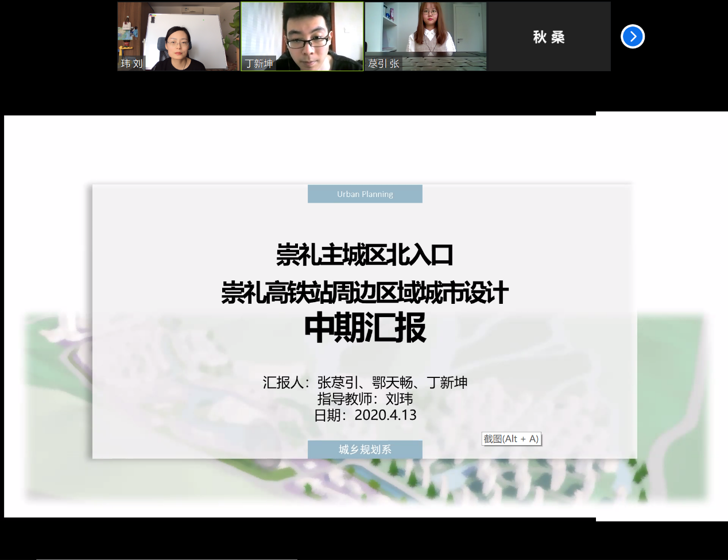Click the 截图(Alt + A) tooltip

(x=511, y=439)
